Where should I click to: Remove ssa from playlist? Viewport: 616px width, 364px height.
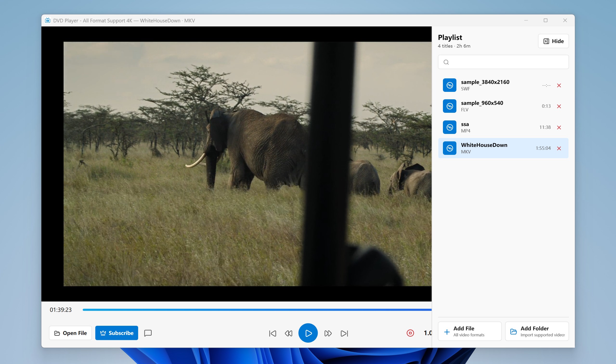click(559, 127)
